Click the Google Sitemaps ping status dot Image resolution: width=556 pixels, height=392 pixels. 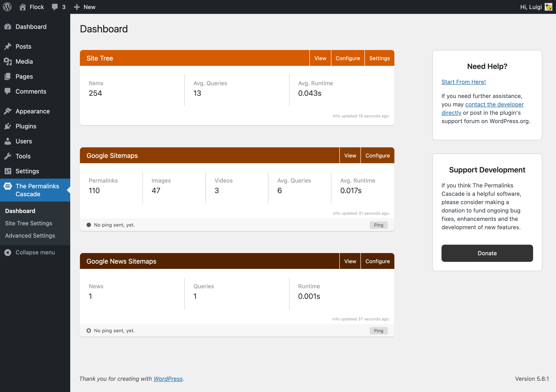click(89, 225)
